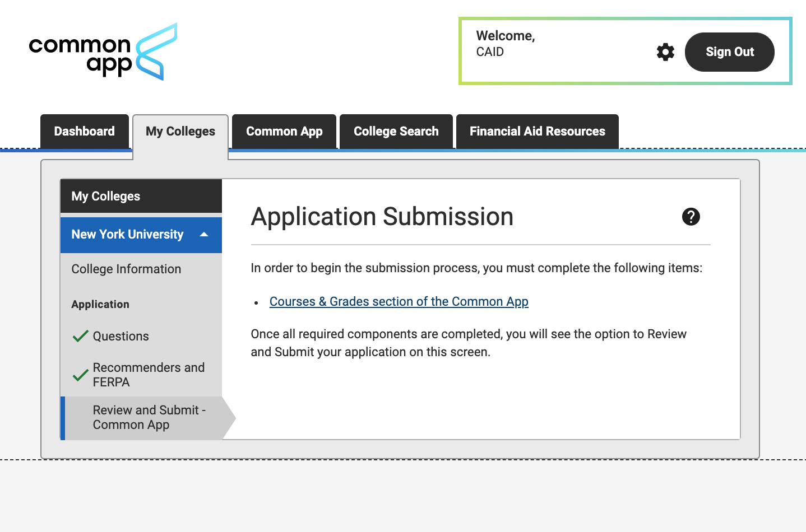806x532 pixels.
Task: Sign out of Common App
Action: (x=729, y=52)
